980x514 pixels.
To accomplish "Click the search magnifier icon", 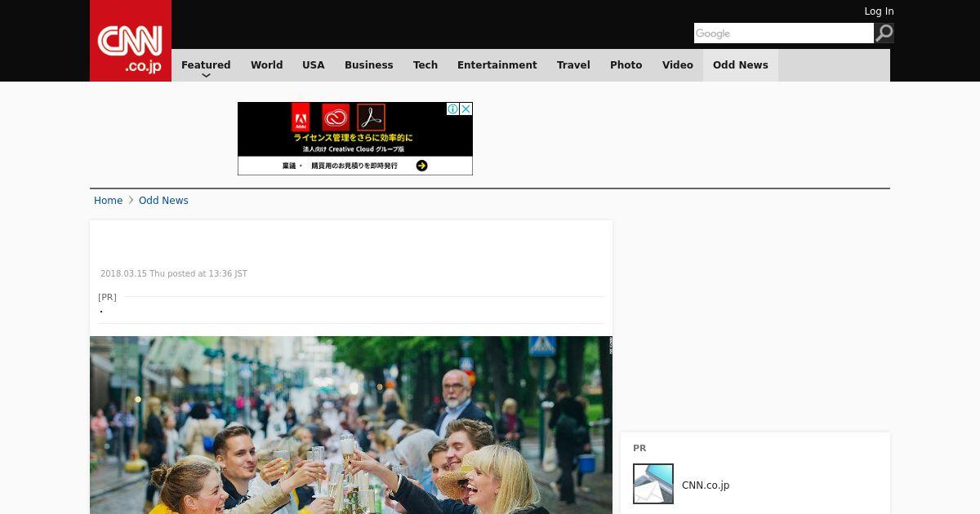I will tap(884, 33).
